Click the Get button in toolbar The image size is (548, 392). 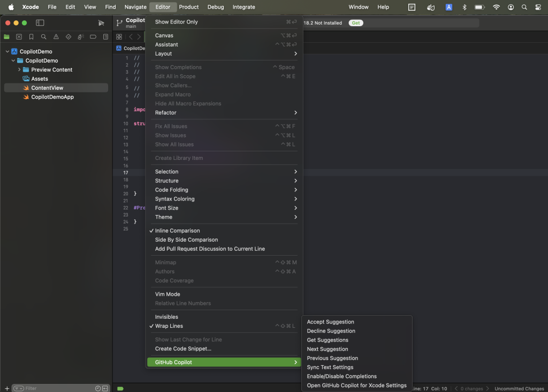coord(355,23)
